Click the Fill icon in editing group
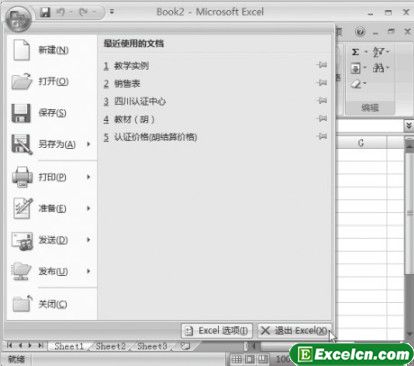414x366 pixels. (x=355, y=69)
